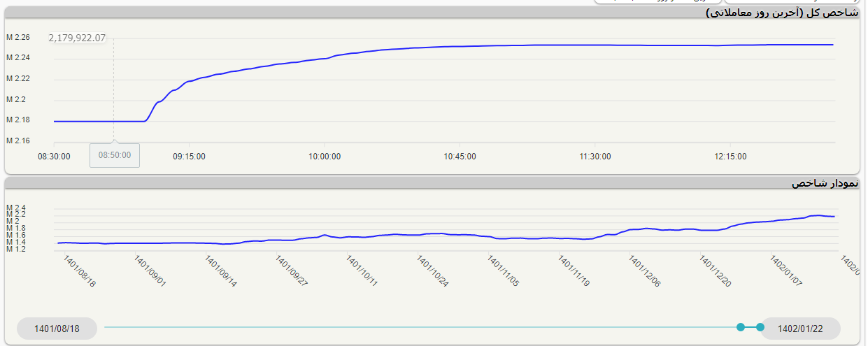
Task: Click the 1401/08/18 start date pill
Action: pyautogui.click(x=57, y=329)
